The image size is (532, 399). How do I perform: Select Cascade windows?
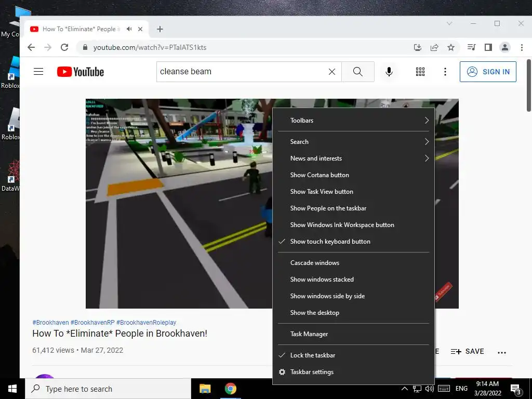tap(353, 263)
